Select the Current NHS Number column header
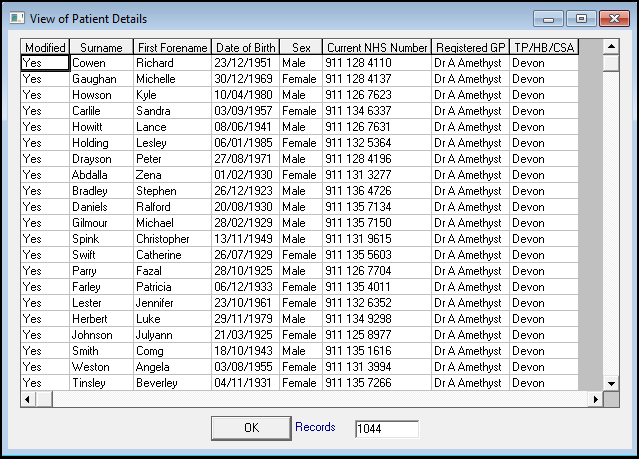639x459 pixels. click(x=377, y=47)
